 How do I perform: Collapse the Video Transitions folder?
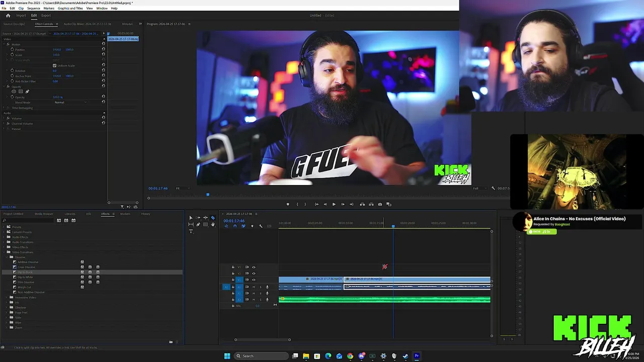[x=5, y=252]
